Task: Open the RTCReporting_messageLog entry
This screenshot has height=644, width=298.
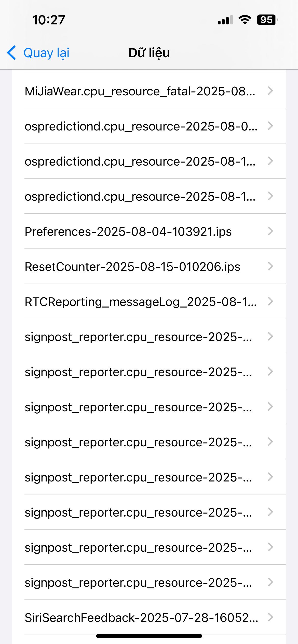Action: [x=141, y=302]
